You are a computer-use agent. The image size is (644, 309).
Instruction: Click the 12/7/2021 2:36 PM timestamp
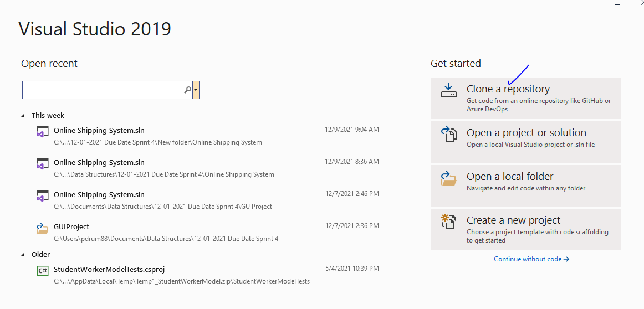(x=352, y=226)
